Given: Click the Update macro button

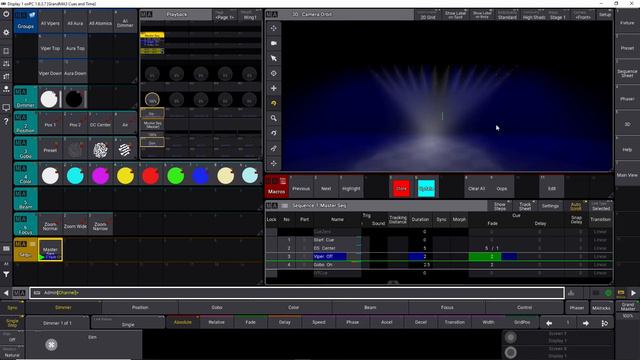Looking at the screenshot, I should coord(426,188).
